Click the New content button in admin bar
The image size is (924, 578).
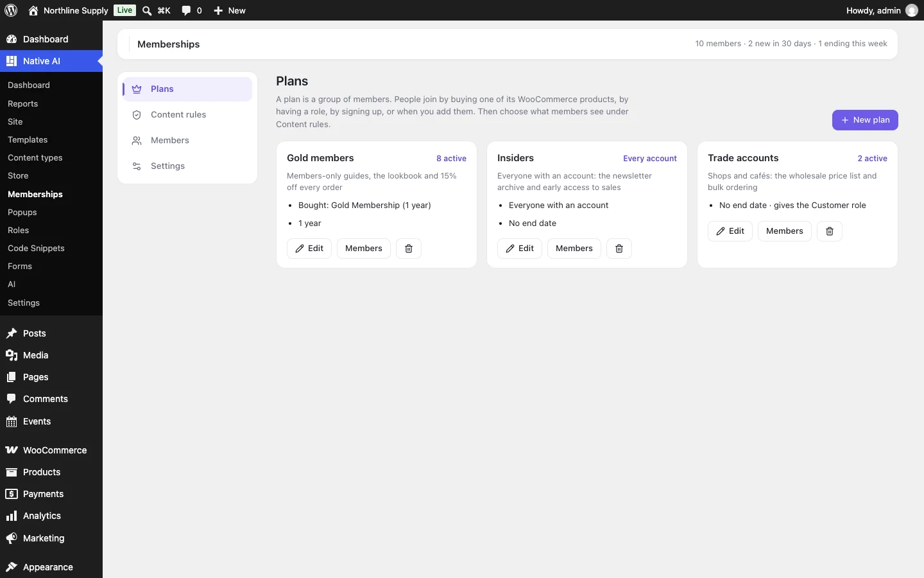(x=230, y=10)
